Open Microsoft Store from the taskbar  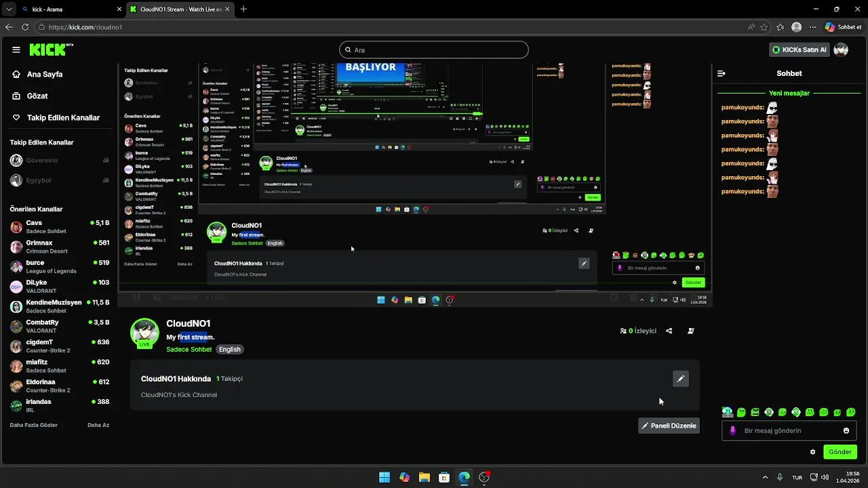tap(444, 477)
